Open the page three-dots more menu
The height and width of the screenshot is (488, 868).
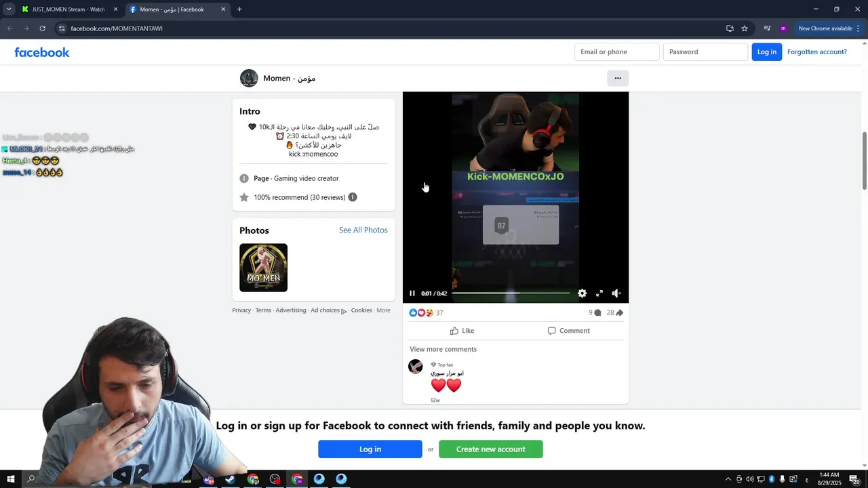click(x=618, y=79)
